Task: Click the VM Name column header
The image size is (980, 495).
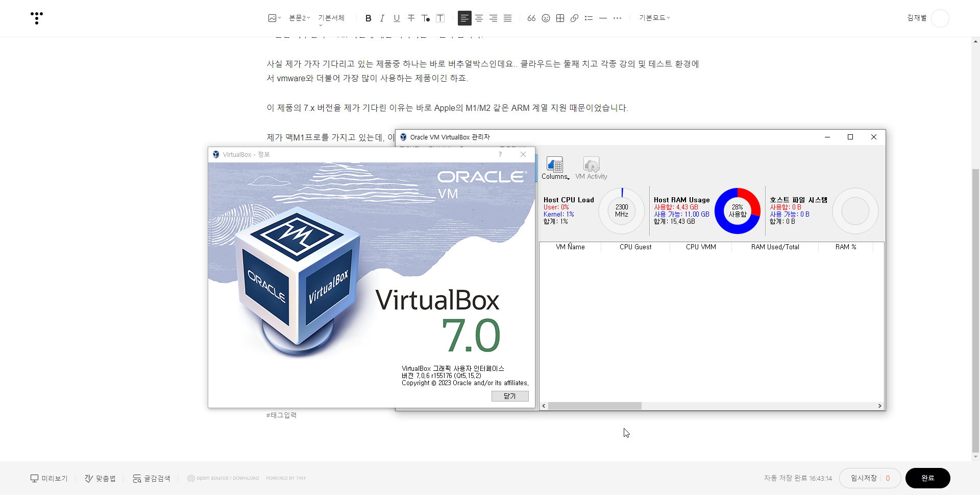Action: point(570,247)
